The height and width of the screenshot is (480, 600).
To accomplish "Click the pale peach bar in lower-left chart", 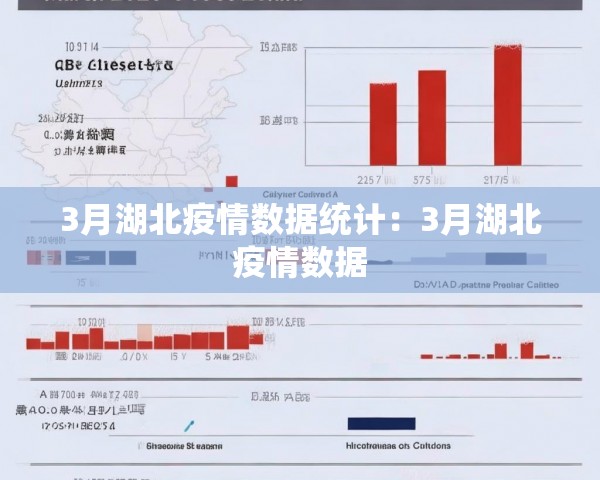I will tap(145, 333).
